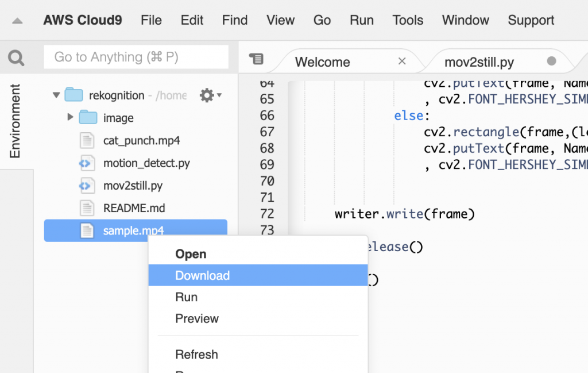Close the Welcome tab
This screenshot has height=373, width=588.
[402, 61]
